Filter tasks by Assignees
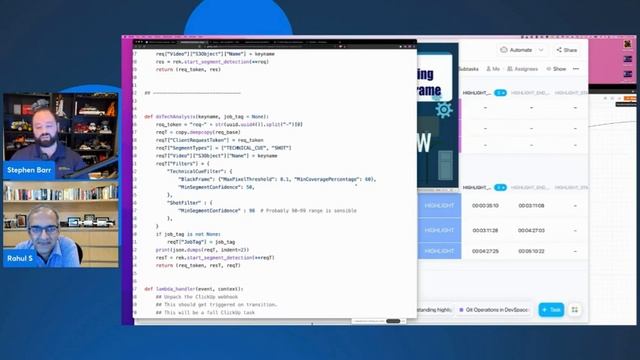640x360 pixels. tap(522, 69)
